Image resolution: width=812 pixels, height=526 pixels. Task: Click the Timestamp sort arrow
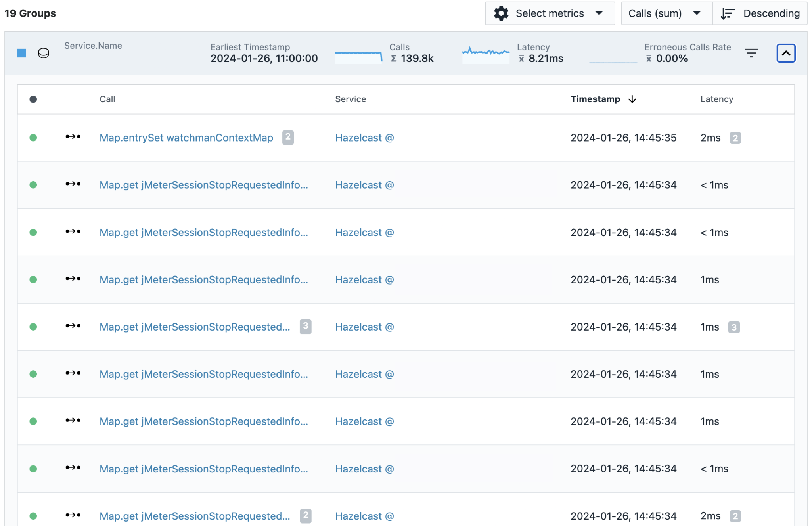632,99
